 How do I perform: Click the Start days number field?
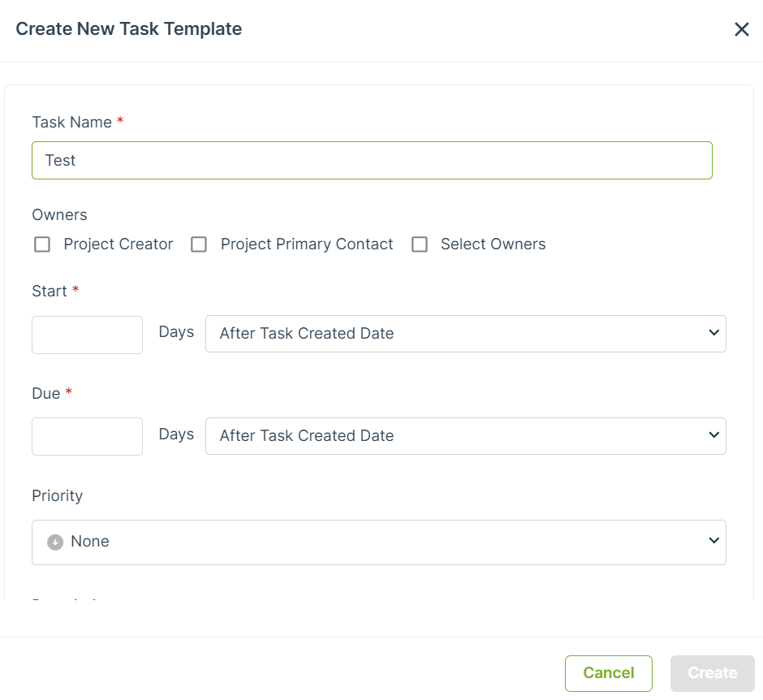pyautogui.click(x=87, y=335)
